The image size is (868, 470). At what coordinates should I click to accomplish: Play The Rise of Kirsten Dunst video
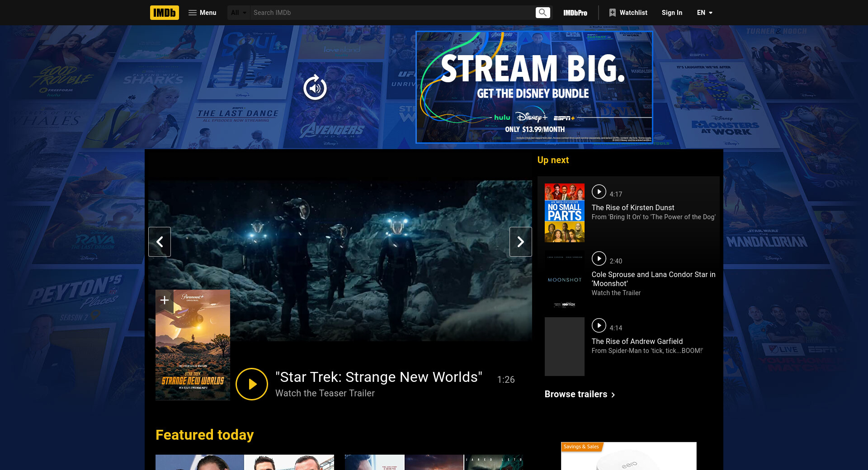599,192
